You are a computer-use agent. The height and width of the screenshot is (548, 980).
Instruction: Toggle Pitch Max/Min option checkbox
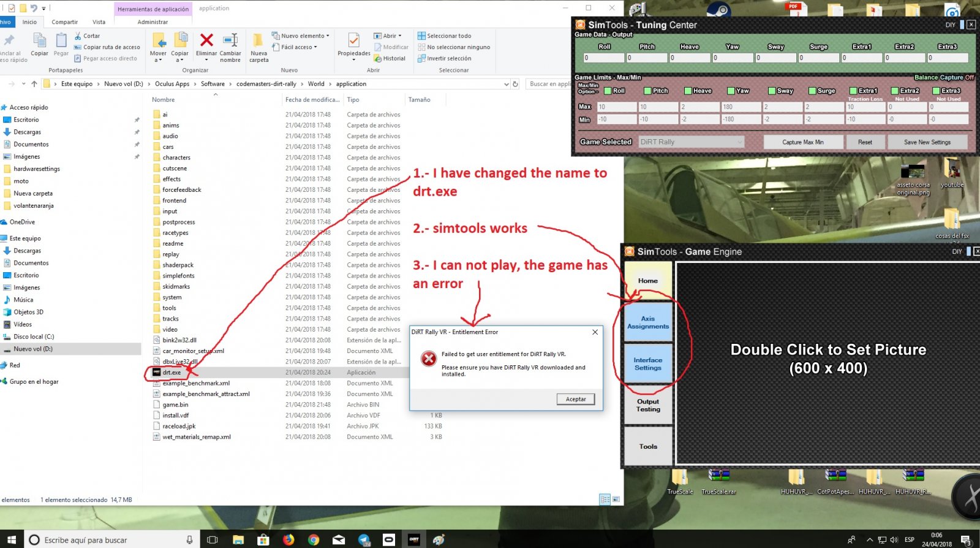647,91
